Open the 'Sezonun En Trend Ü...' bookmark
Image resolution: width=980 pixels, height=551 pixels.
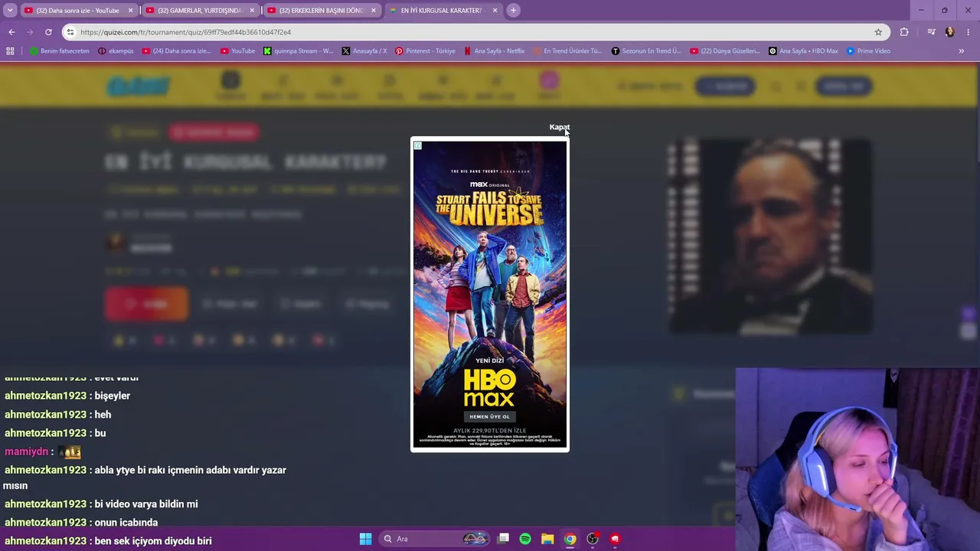(x=646, y=51)
